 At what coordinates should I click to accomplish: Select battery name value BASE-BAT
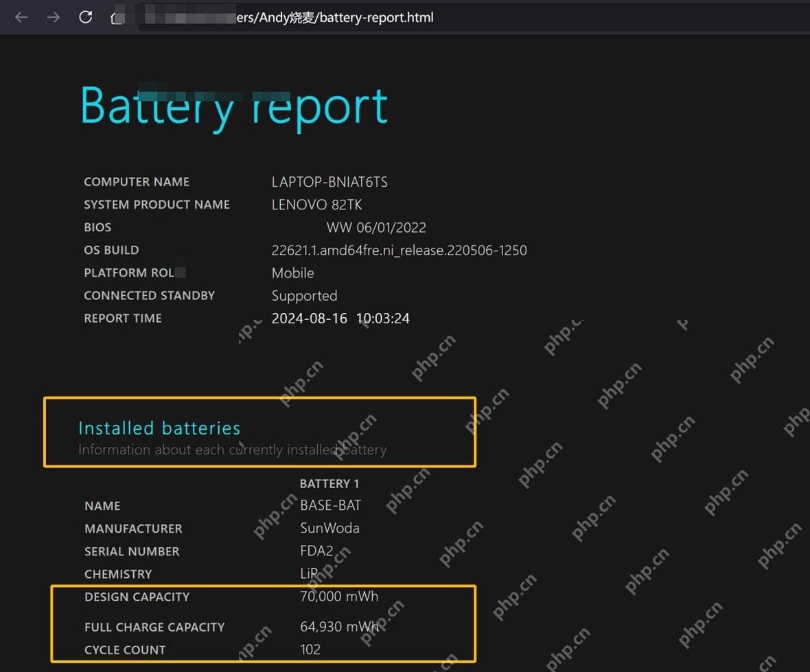pyautogui.click(x=331, y=505)
